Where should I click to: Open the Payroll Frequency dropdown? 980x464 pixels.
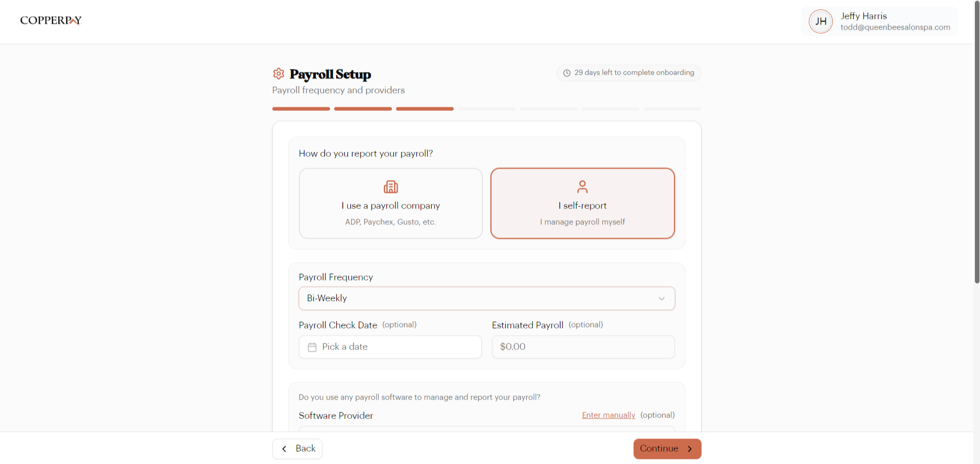486,298
